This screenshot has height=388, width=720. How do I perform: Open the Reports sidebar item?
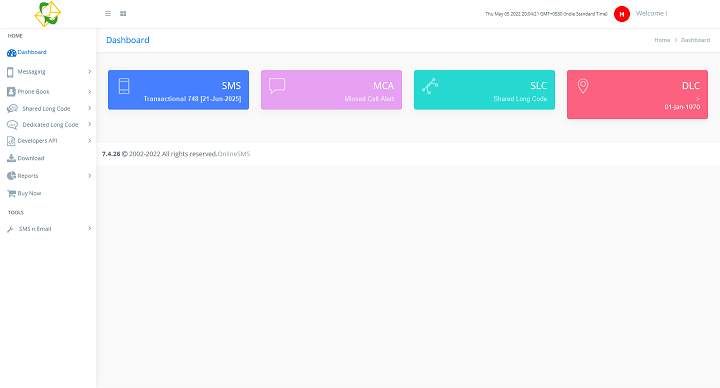[x=28, y=176]
